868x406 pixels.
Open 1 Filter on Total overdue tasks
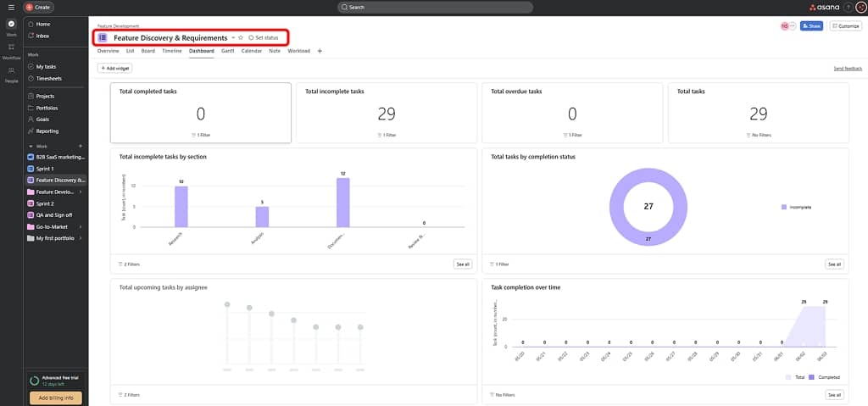572,135
